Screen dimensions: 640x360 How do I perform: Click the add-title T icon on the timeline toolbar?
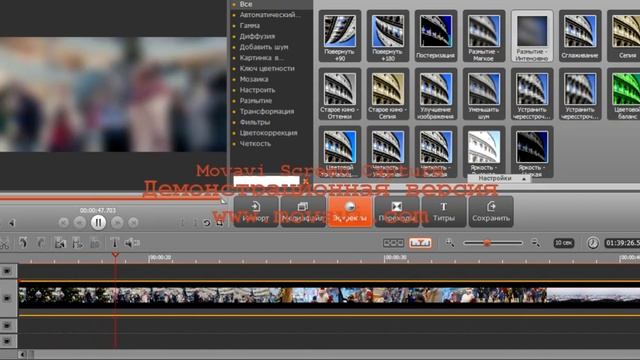pos(115,243)
